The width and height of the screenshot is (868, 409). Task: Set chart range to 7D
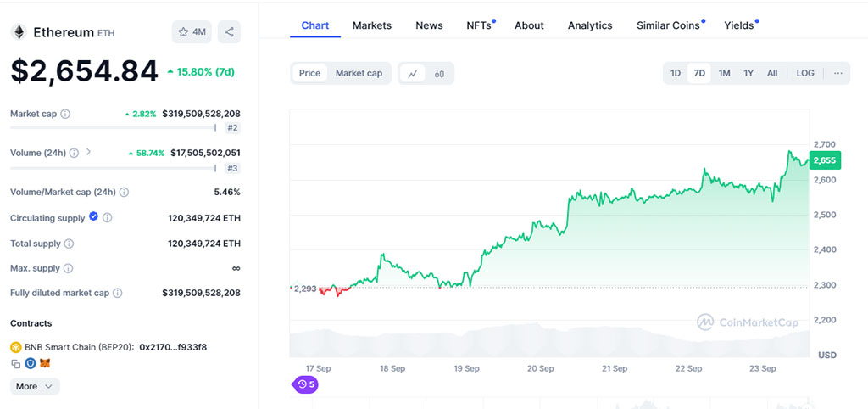click(699, 73)
